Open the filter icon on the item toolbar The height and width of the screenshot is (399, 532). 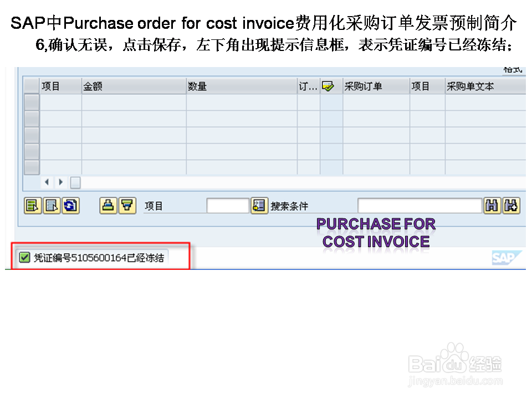[x=129, y=206]
